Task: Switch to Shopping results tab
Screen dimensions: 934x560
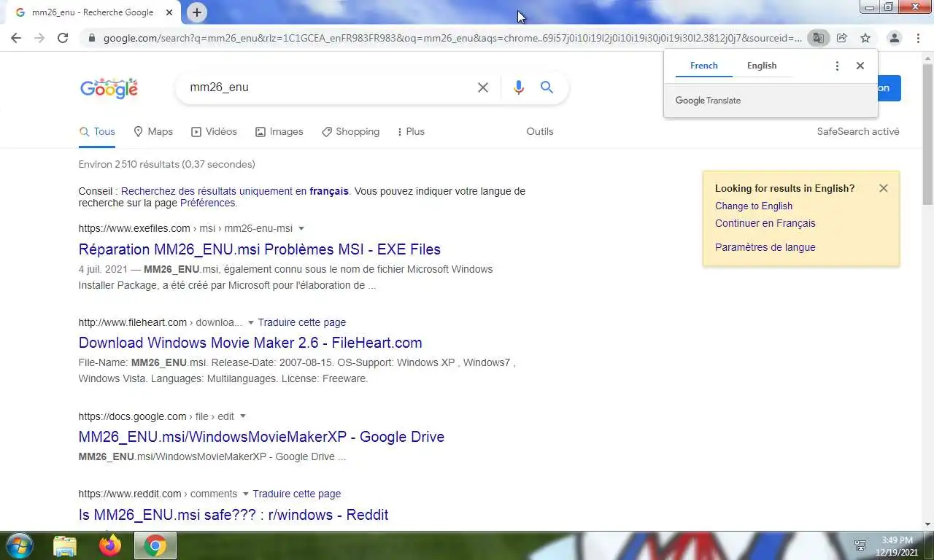Action: pos(350,132)
